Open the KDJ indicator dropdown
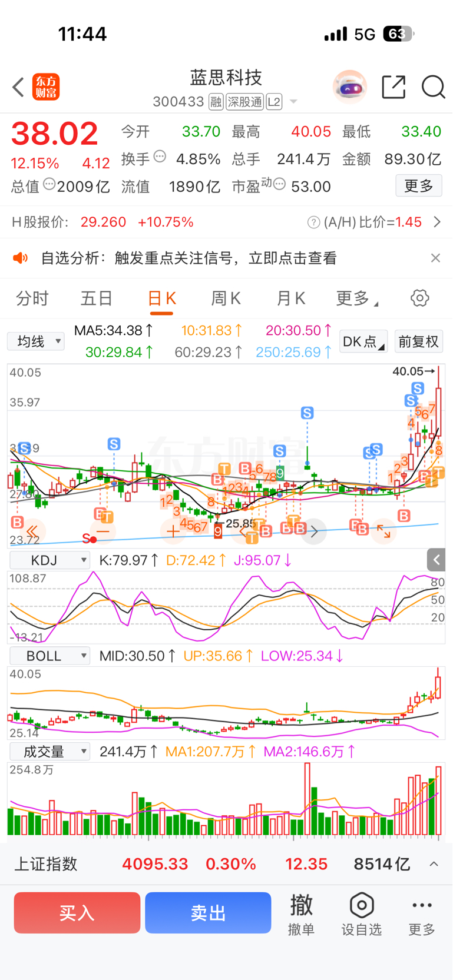This screenshot has width=453, height=980. (x=49, y=560)
